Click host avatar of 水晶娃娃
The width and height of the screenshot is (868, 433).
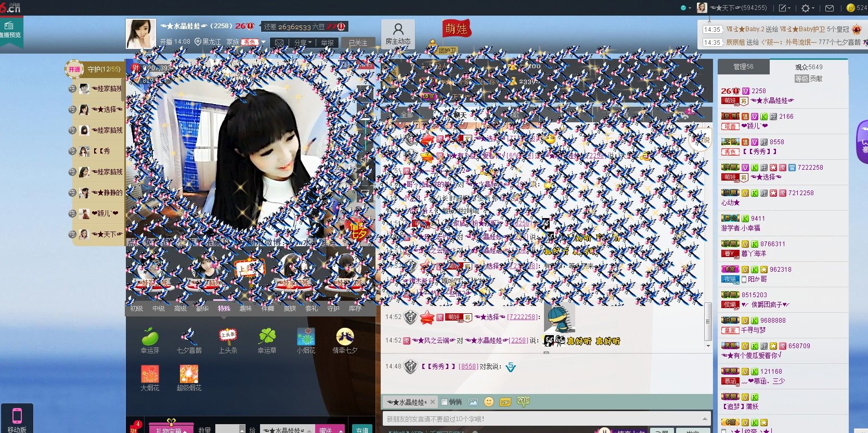pos(140,34)
